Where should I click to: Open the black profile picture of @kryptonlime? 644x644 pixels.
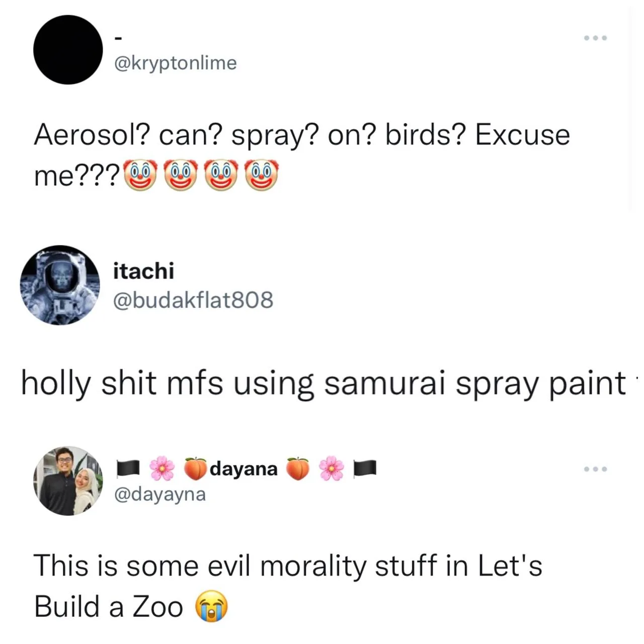click(x=68, y=50)
